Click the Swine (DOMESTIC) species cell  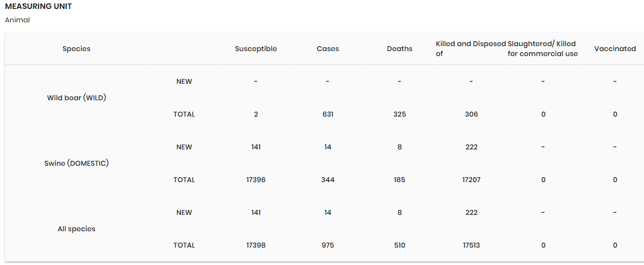tap(76, 163)
